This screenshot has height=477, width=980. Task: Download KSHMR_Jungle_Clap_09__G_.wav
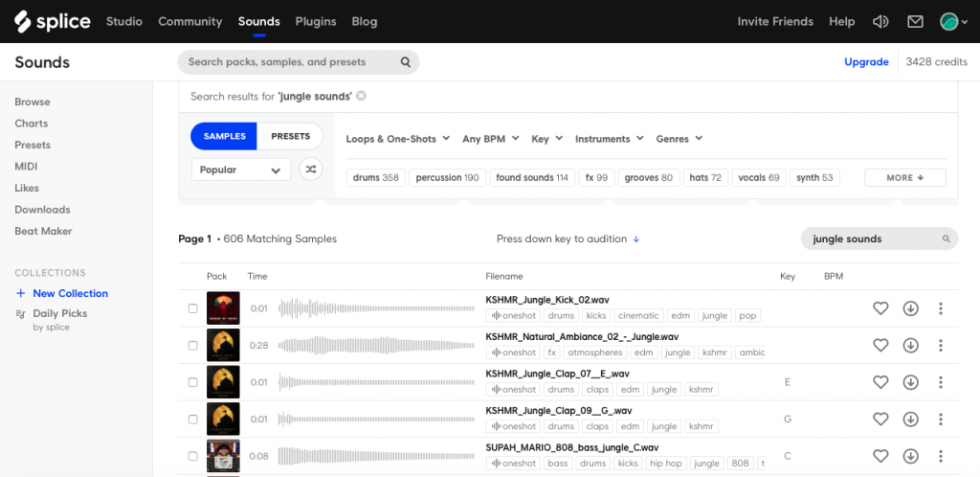[x=911, y=419]
